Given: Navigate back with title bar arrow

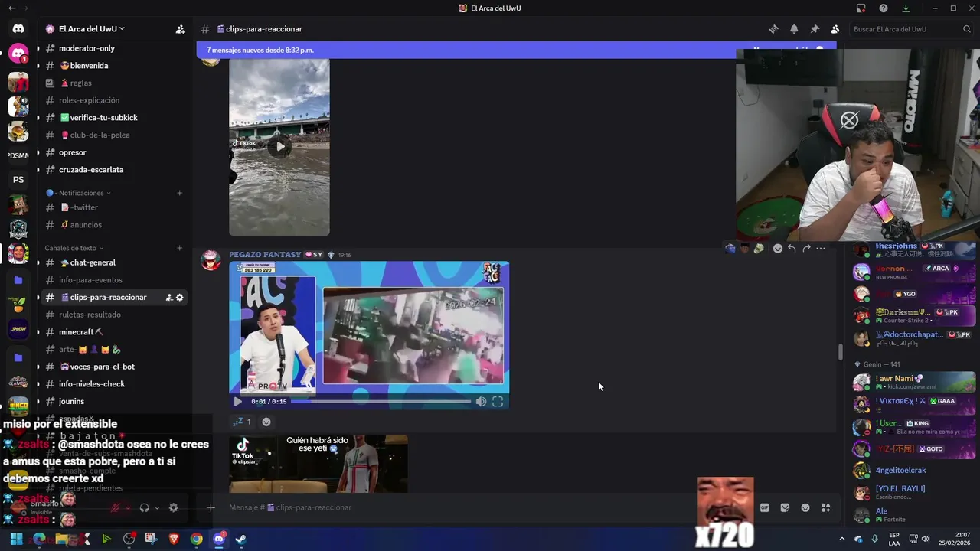Looking at the screenshot, I should [x=11, y=8].
